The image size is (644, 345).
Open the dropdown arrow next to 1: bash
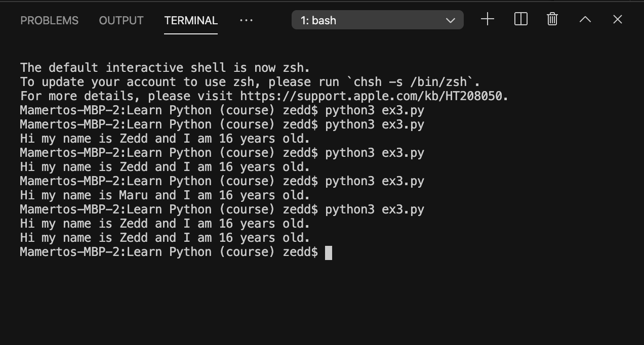click(450, 20)
